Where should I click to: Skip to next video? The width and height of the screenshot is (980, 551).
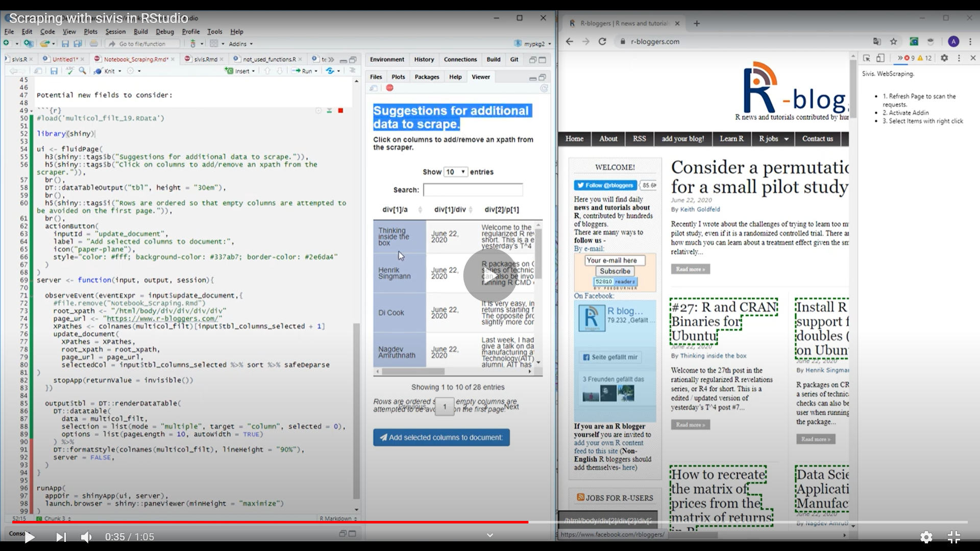[61, 537]
